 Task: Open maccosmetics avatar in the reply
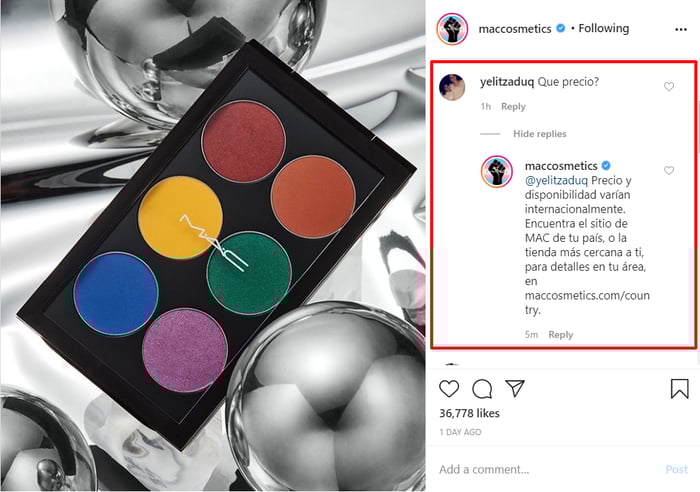click(x=497, y=172)
